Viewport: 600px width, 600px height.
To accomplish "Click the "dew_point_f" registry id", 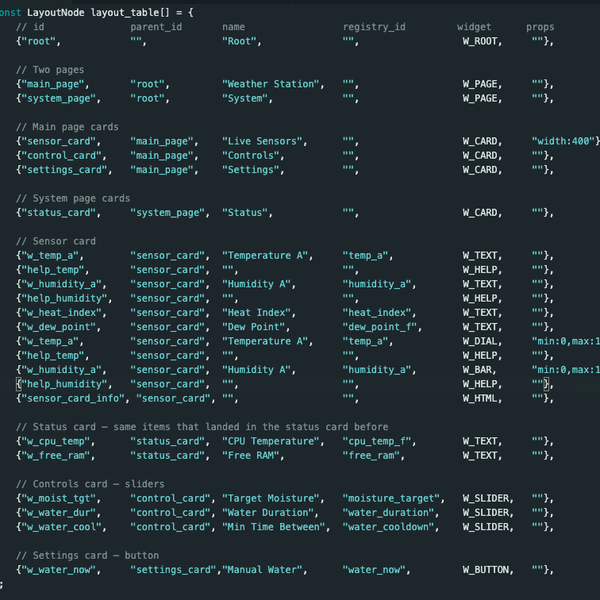I will tap(380, 327).
